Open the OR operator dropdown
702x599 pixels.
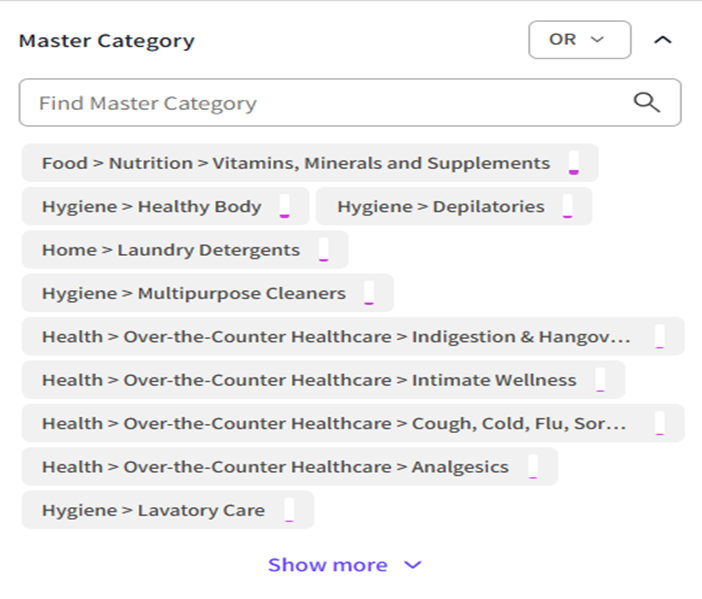tap(579, 40)
